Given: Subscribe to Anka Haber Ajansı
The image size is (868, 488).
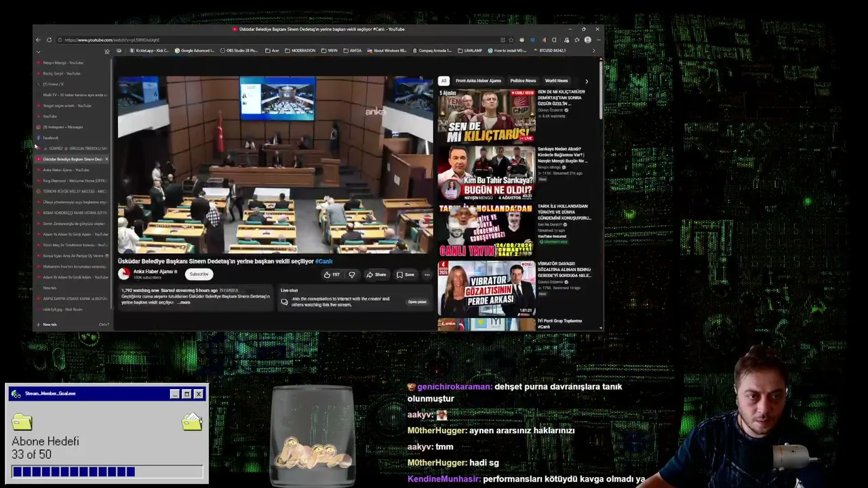Looking at the screenshot, I should point(199,274).
